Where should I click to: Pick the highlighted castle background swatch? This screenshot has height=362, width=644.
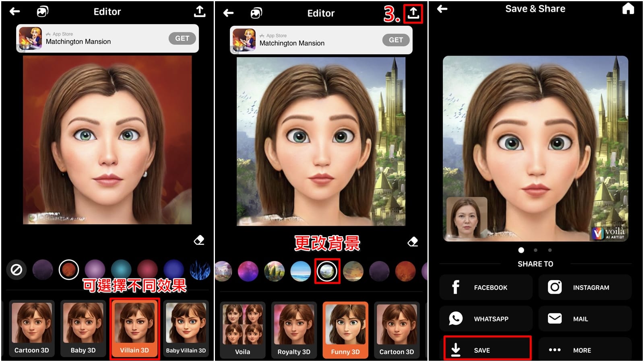[327, 271]
